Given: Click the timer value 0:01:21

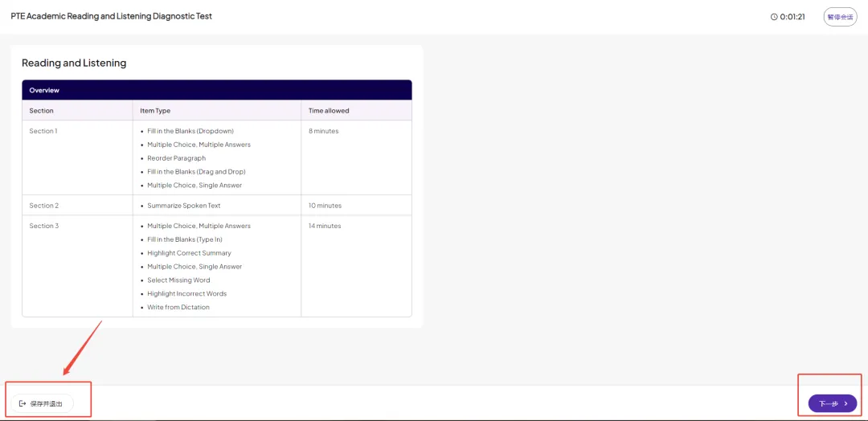Looking at the screenshot, I should [792, 17].
